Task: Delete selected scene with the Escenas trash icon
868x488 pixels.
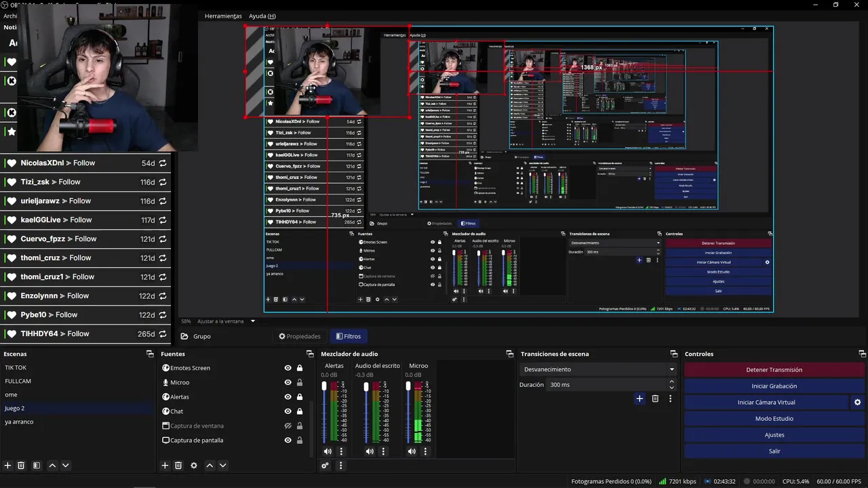Action: (x=21, y=466)
